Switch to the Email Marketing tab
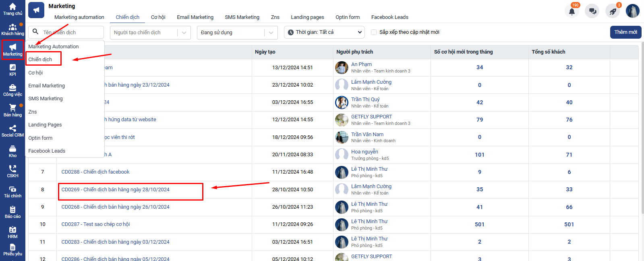Image resolution: width=644 pixels, height=261 pixels. (195, 17)
